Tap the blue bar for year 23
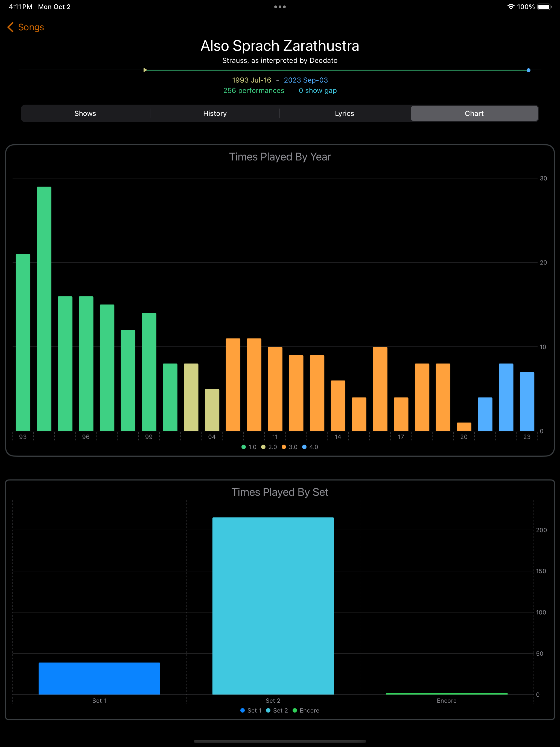Screen dimensions: 560x747 click(527, 402)
